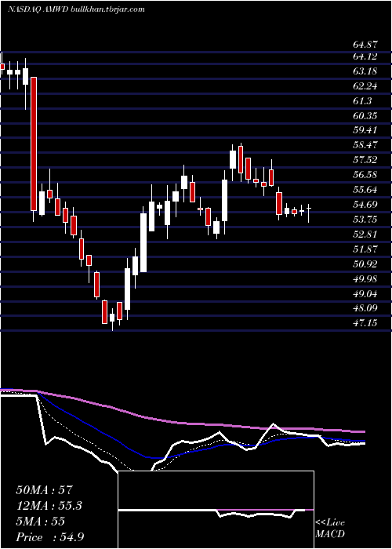Select the 50.92 price axis label

tap(365, 264)
